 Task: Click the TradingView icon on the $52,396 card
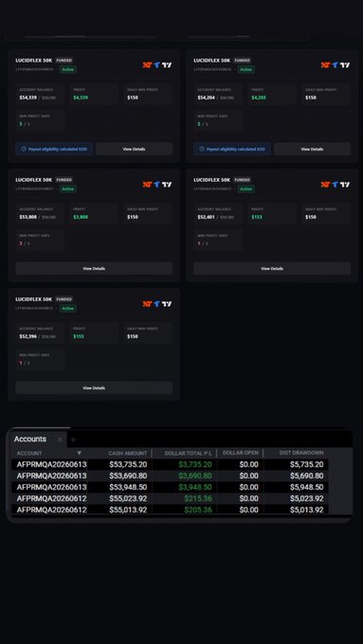pyautogui.click(x=167, y=304)
